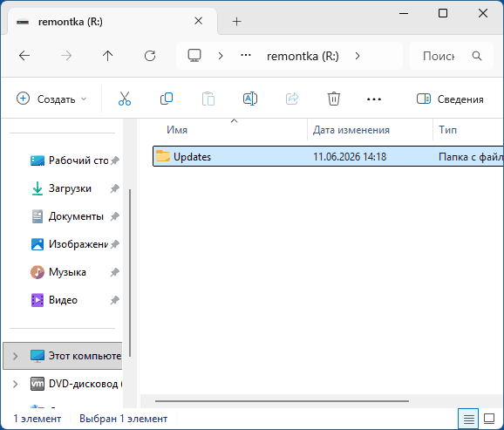This screenshot has width=504, height=430.
Task: Switch to large icons view
Action: click(489, 419)
